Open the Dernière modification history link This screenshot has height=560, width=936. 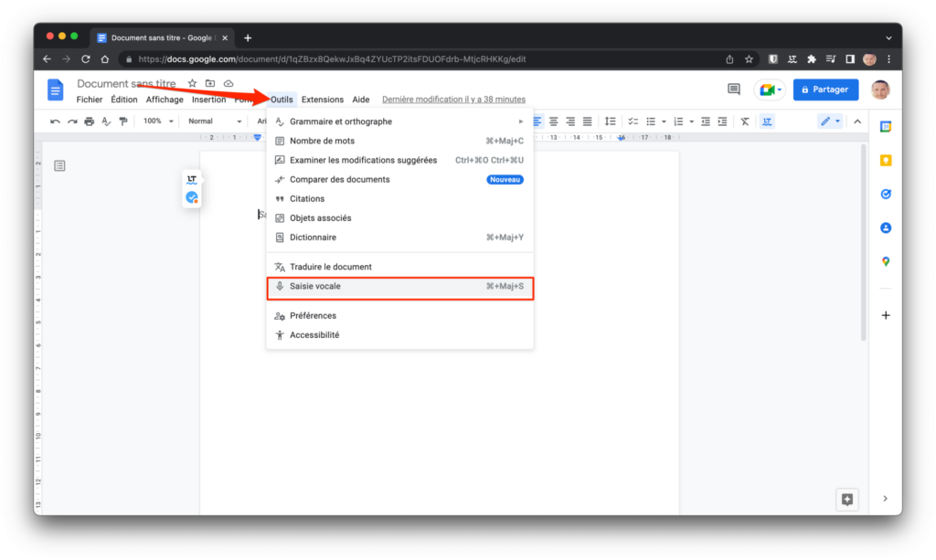pyautogui.click(x=453, y=100)
